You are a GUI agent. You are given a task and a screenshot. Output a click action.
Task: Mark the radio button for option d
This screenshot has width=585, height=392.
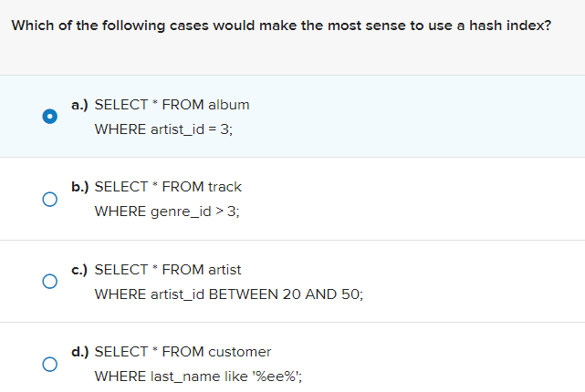pos(49,364)
